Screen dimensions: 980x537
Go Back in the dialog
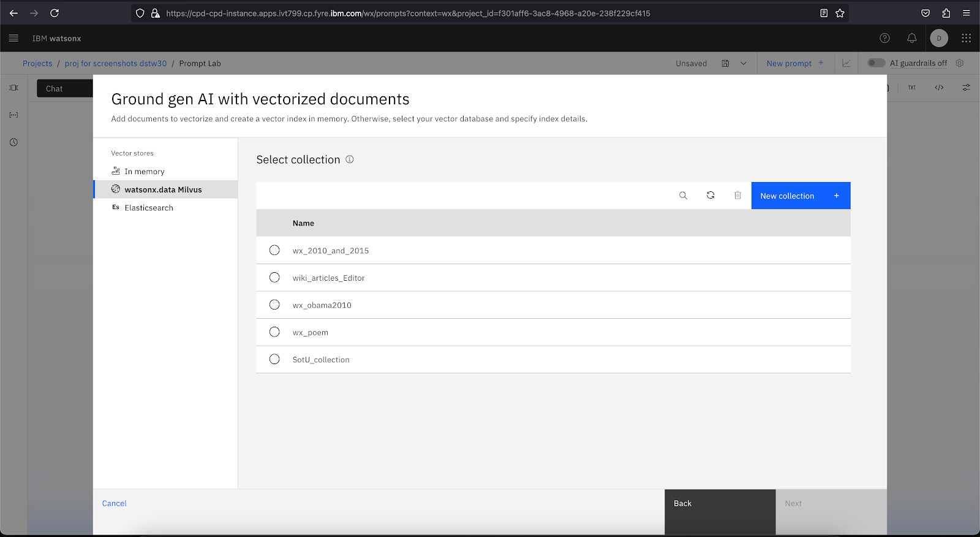720,512
